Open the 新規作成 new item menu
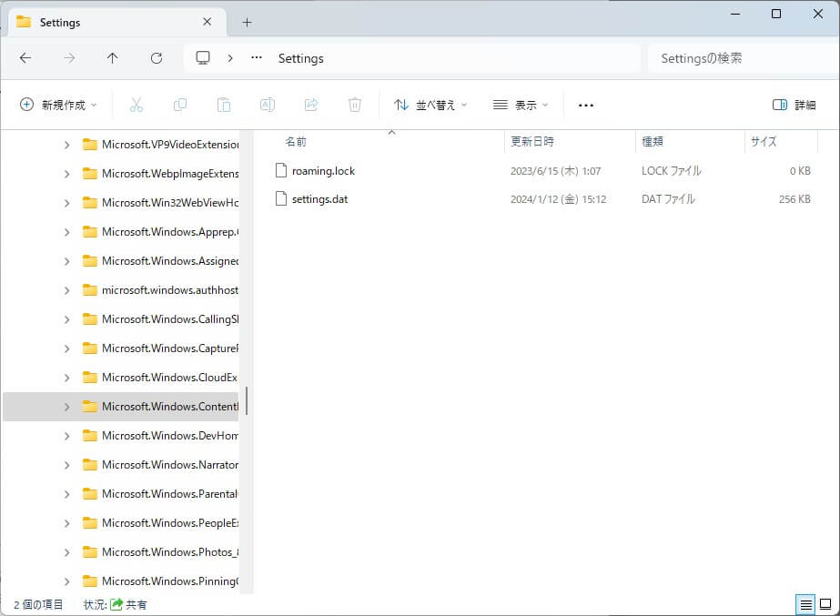This screenshot has height=616, width=840. 58,106
